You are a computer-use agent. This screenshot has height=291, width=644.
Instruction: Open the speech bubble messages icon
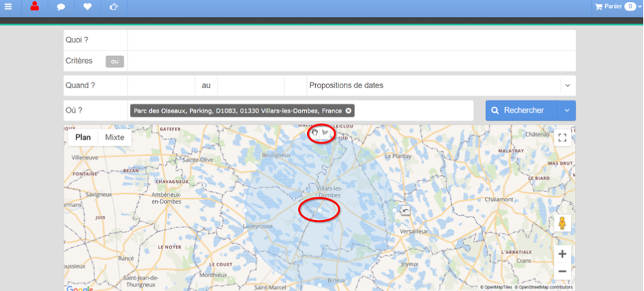coord(62,7)
